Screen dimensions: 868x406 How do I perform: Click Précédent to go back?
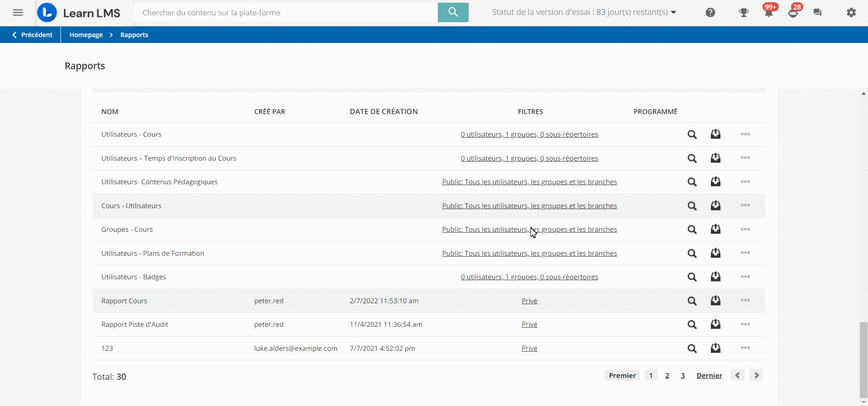(x=32, y=35)
